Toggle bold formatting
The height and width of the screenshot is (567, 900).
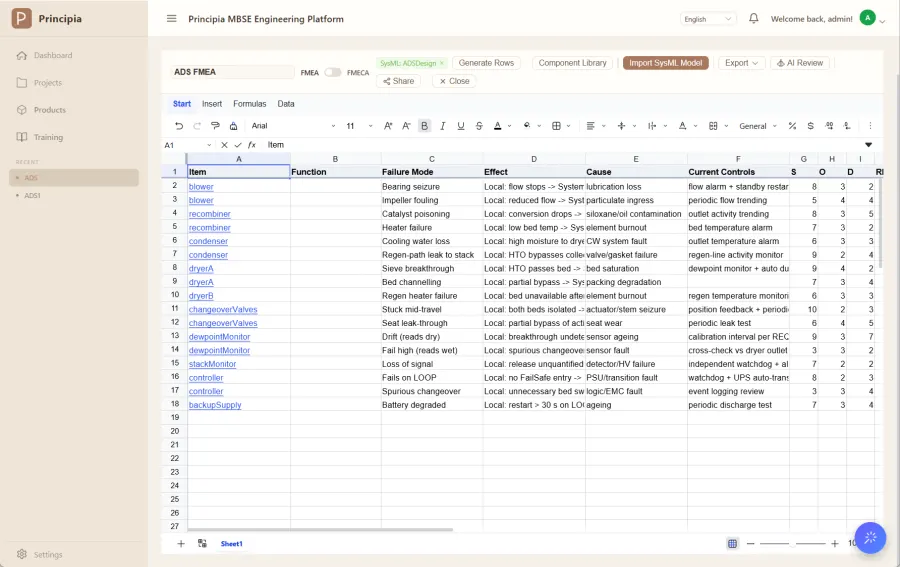424,126
